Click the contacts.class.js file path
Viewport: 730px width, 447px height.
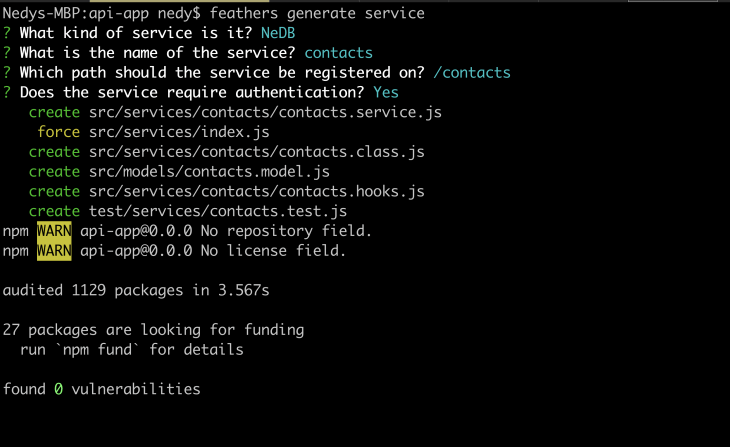[x=256, y=152]
